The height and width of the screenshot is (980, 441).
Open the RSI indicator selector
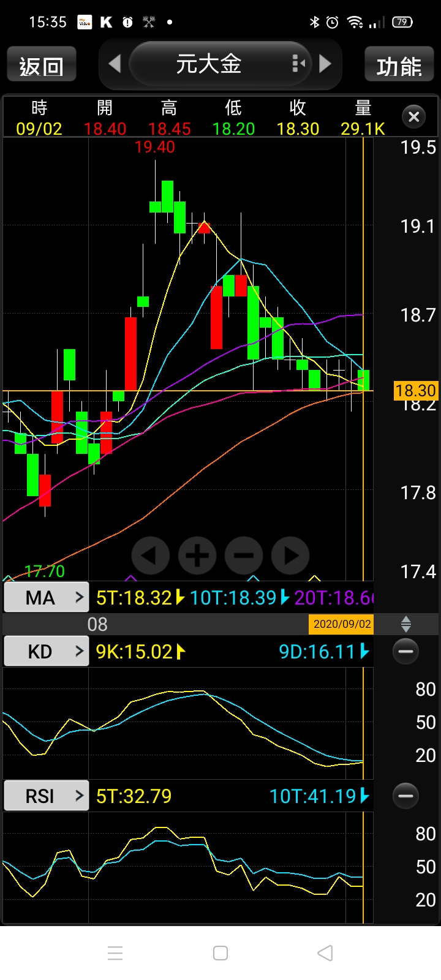tap(47, 796)
